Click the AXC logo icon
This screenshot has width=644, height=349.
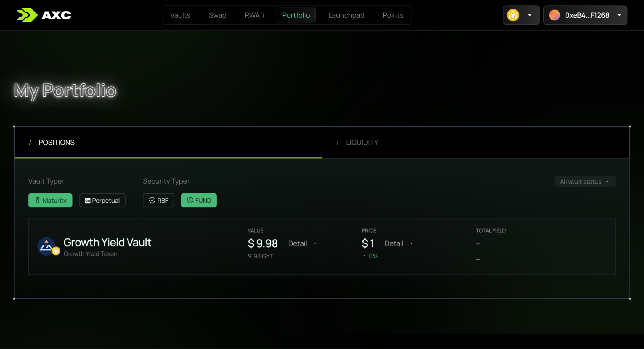click(27, 15)
